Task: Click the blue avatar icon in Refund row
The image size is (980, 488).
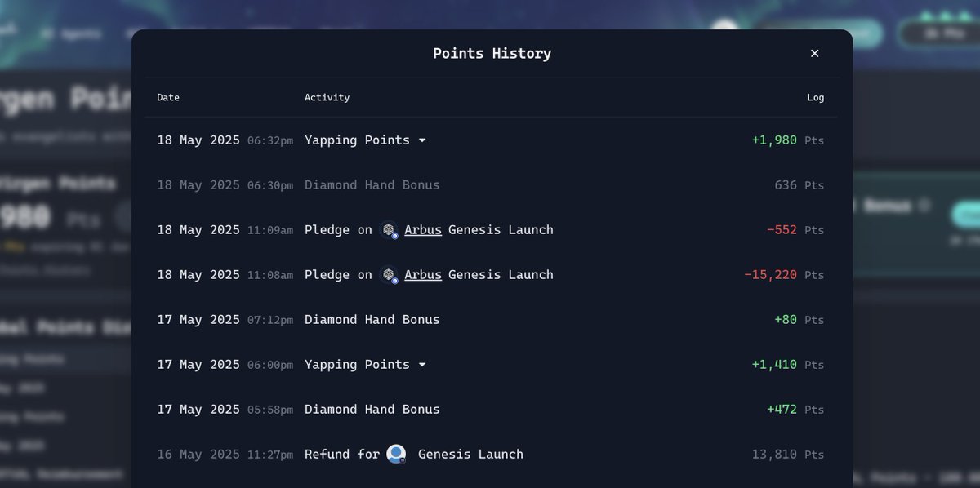Action: pyautogui.click(x=396, y=455)
